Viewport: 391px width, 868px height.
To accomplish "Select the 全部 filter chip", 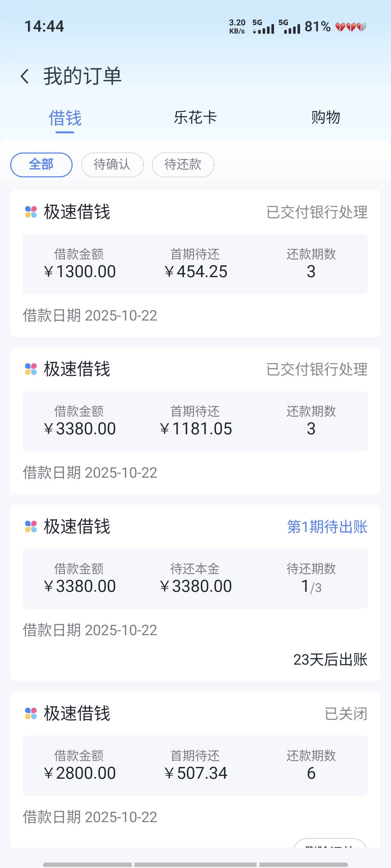I will click(41, 165).
